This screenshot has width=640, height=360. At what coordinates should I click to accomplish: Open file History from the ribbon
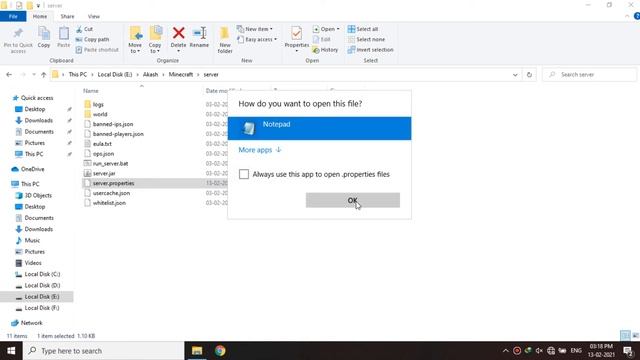click(325, 49)
